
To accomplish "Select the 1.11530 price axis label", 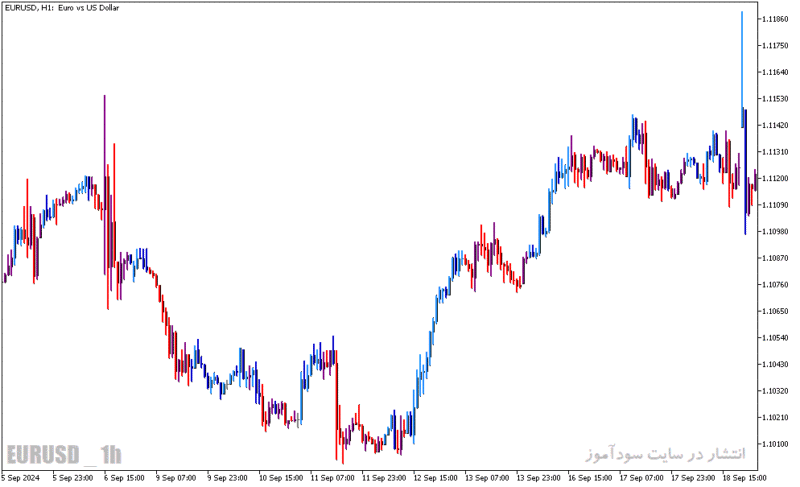I will point(774,98).
